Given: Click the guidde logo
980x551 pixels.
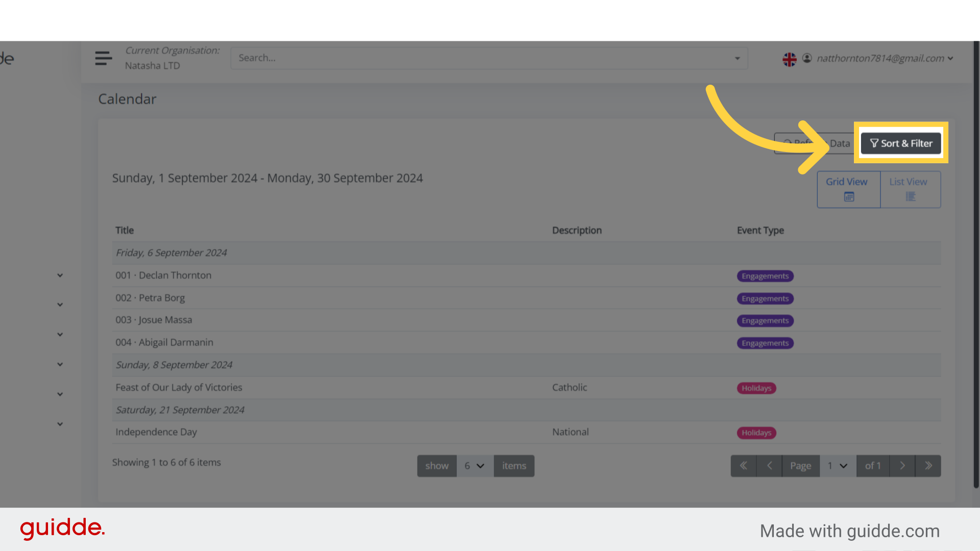Looking at the screenshot, I should click(x=62, y=528).
